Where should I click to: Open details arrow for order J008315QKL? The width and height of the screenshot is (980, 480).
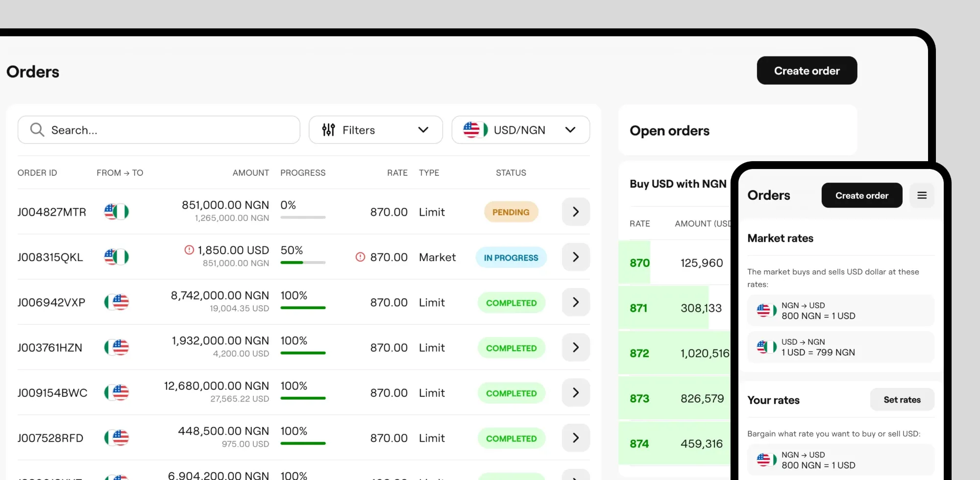coord(576,257)
